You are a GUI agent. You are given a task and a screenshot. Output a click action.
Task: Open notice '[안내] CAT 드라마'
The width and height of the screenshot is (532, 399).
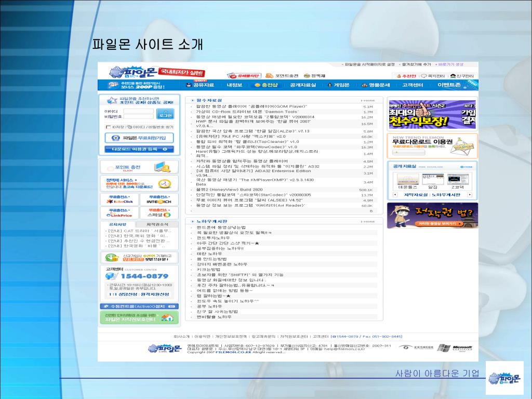138,231
